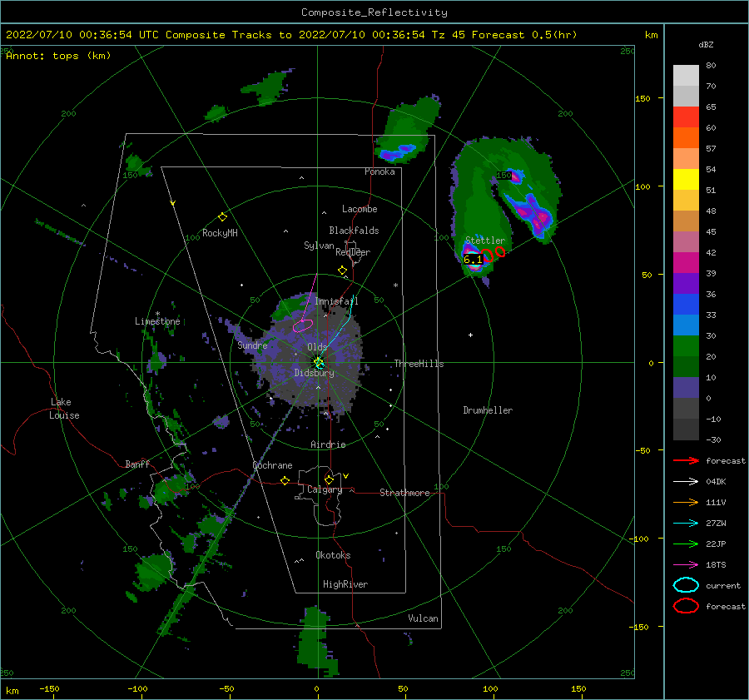This screenshot has width=749, height=700.
Task: Click the cyan 27ZW arrow legend icon
Action: [686, 524]
